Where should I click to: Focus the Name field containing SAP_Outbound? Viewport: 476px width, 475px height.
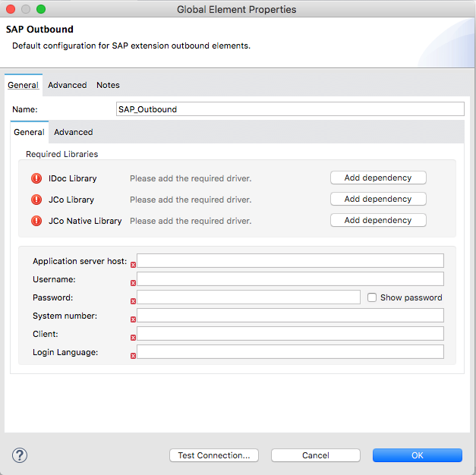tap(289, 109)
